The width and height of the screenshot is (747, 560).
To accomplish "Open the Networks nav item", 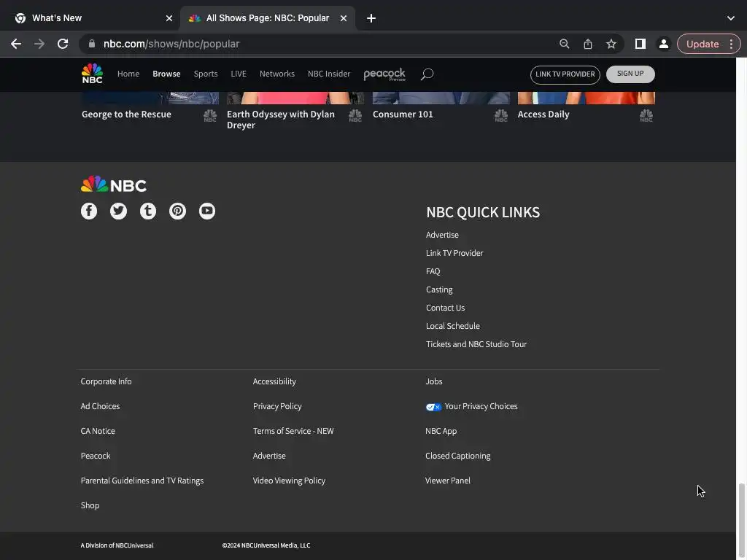I will [276, 74].
